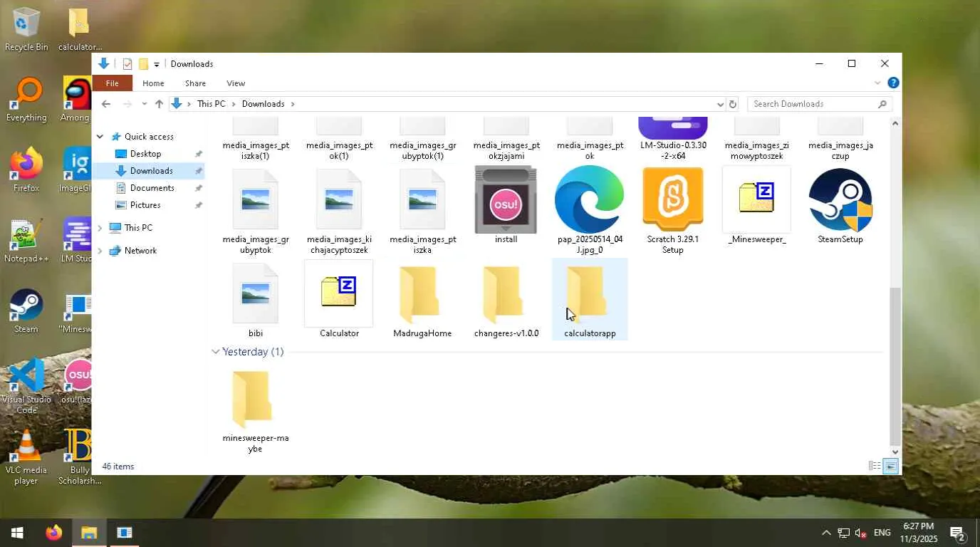Click the New folder icon in the title bar
The height and width of the screenshot is (547, 980).
[143, 64]
